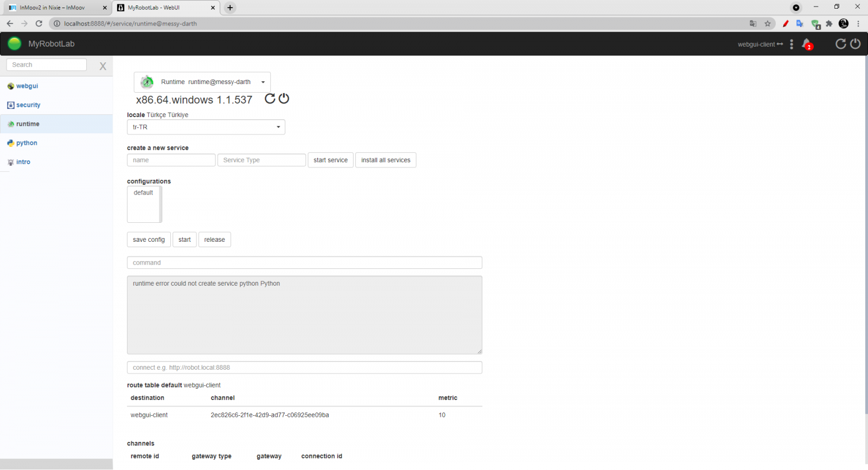
Task: Click the python logo icon in sidebar
Action: pos(10,143)
